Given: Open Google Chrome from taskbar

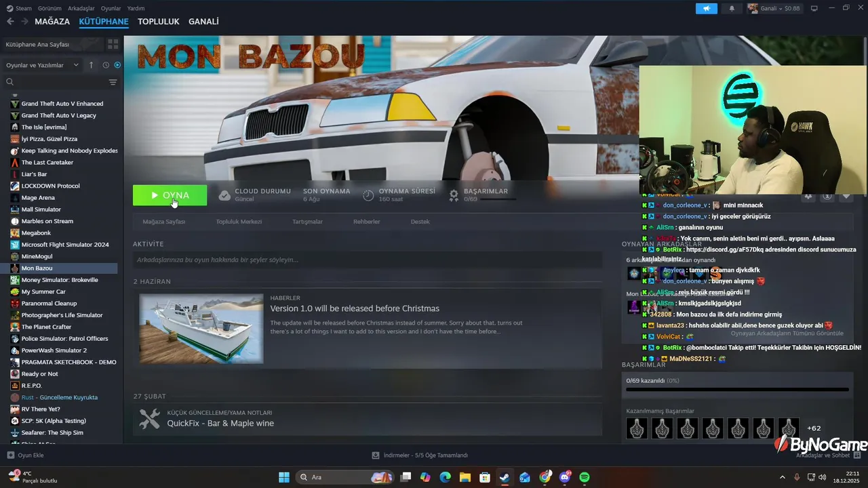Looking at the screenshot, I should click(x=545, y=477).
